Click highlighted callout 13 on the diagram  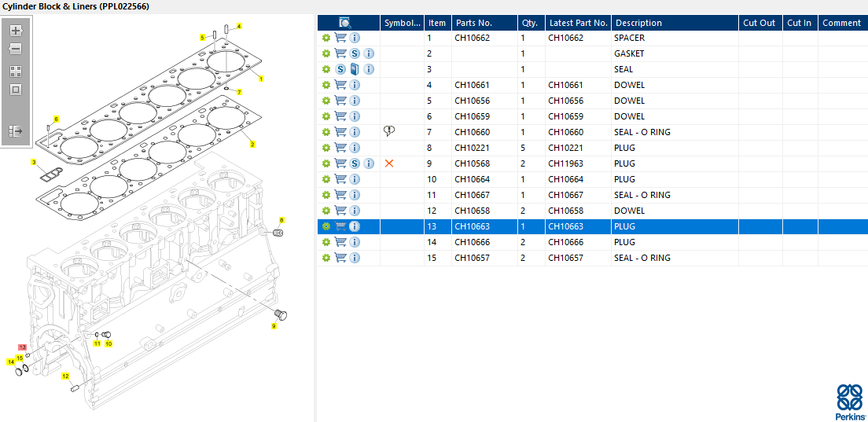pos(22,347)
